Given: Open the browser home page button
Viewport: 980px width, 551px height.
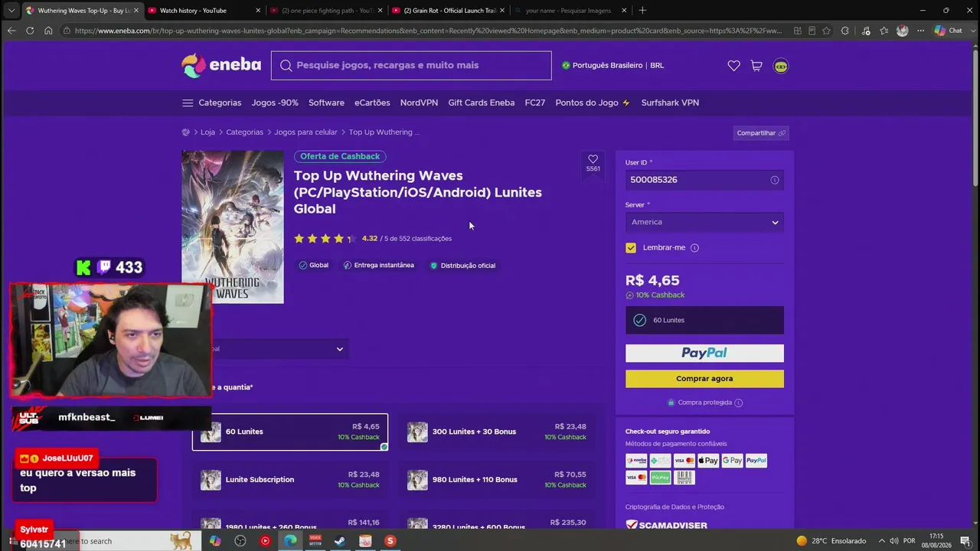Looking at the screenshot, I should coord(48,31).
